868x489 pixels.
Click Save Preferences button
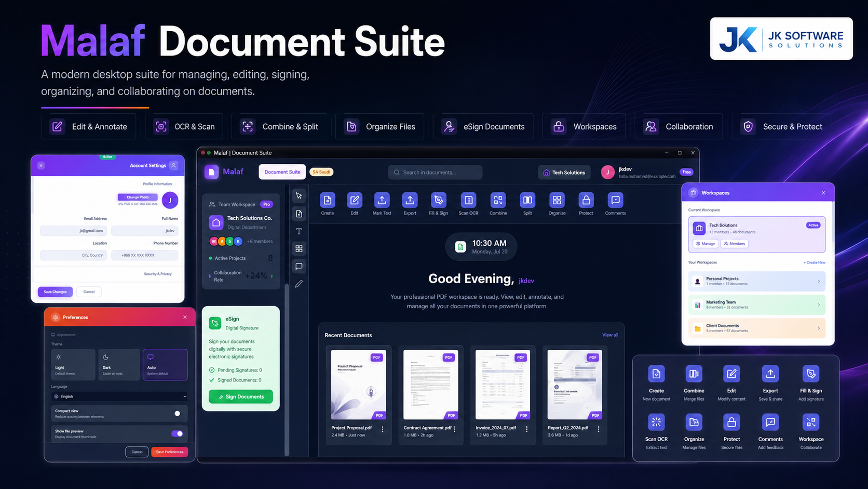point(170,452)
